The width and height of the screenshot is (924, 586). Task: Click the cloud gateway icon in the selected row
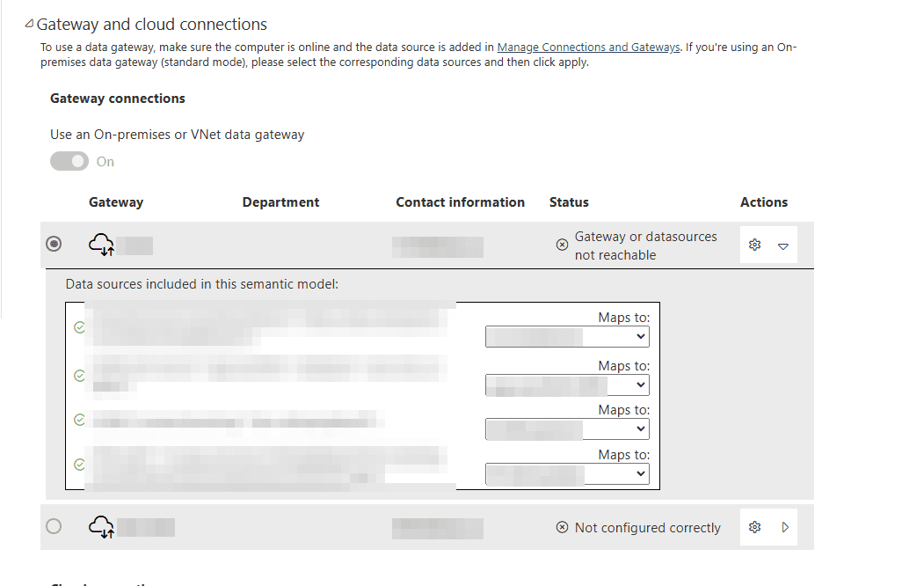click(101, 244)
